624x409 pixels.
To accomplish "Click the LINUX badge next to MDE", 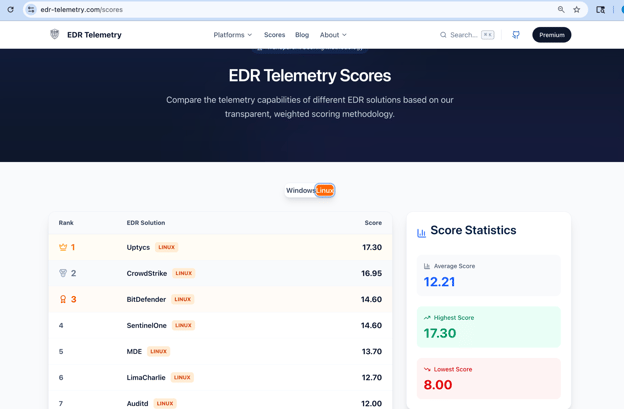I will coord(158,351).
